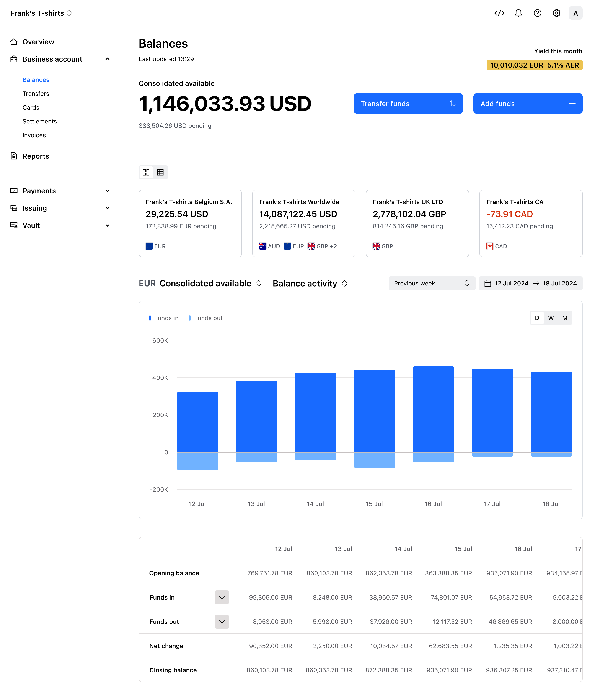The width and height of the screenshot is (600, 700).
Task: Click 15 Jul funds in bar
Action: (374, 411)
